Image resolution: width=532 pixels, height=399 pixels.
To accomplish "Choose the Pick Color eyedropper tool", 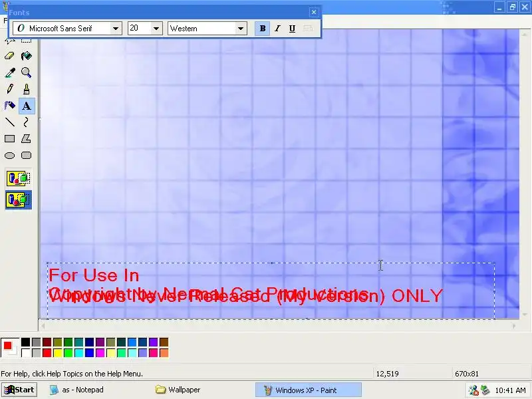I will pyautogui.click(x=9, y=72).
